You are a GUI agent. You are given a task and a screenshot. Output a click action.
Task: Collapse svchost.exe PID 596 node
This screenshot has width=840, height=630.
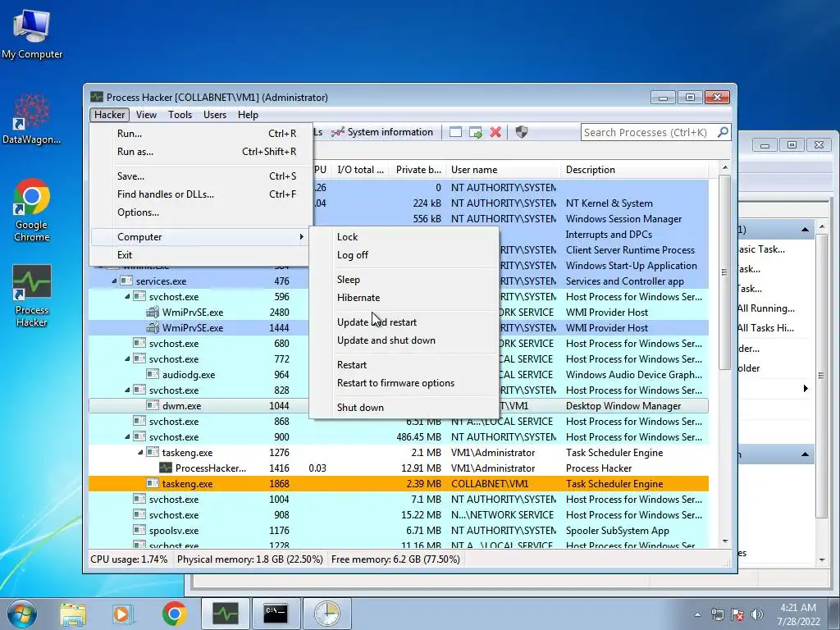click(127, 296)
